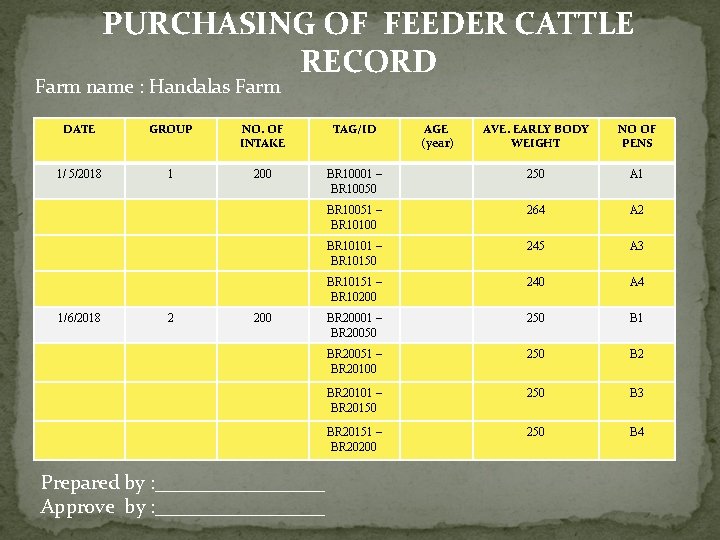Image resolution: width=720 pixels, height=540 pixels.
Task: Click the slide title 'Purchasing of Feeder Cattle Record'
Action: tap(368, 41)
